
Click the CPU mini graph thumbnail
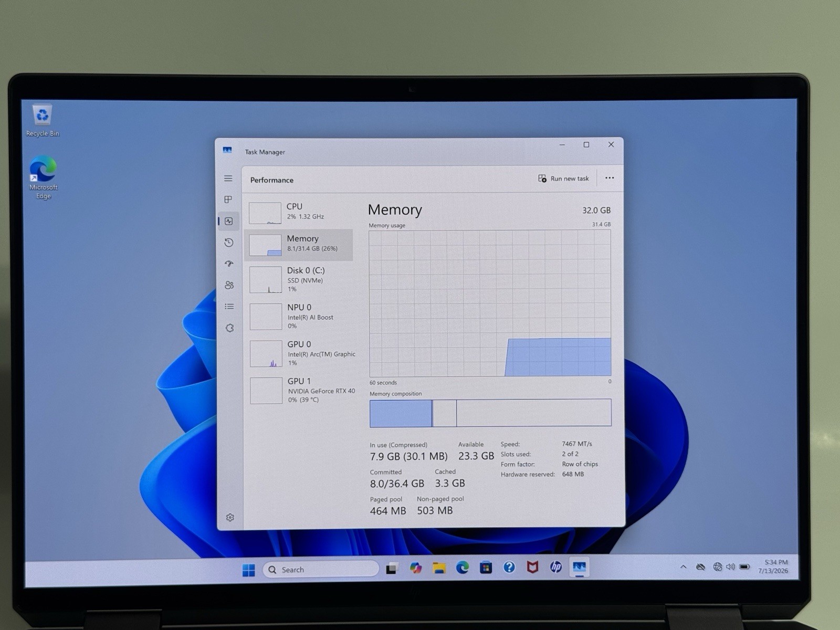(265, 213)
